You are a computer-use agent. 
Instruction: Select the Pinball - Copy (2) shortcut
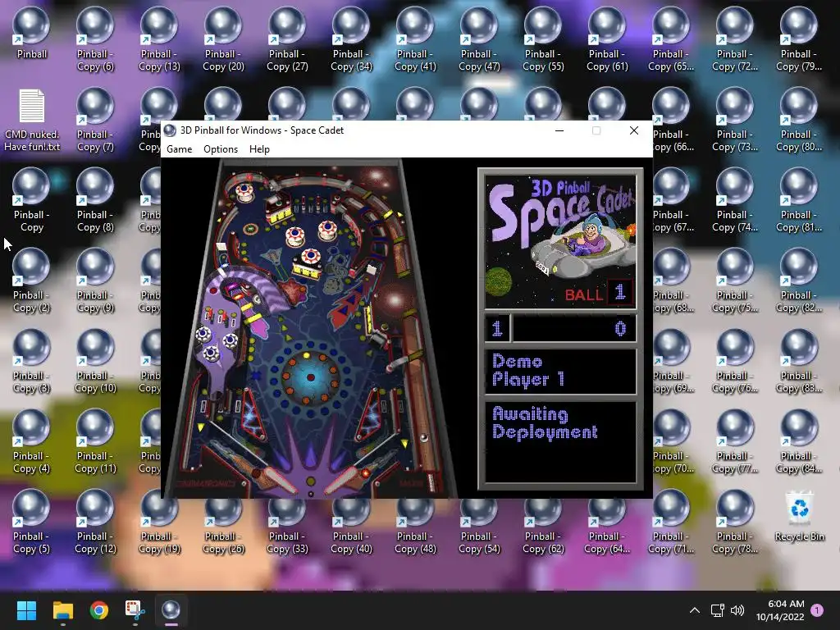click(x=32, y=281)
